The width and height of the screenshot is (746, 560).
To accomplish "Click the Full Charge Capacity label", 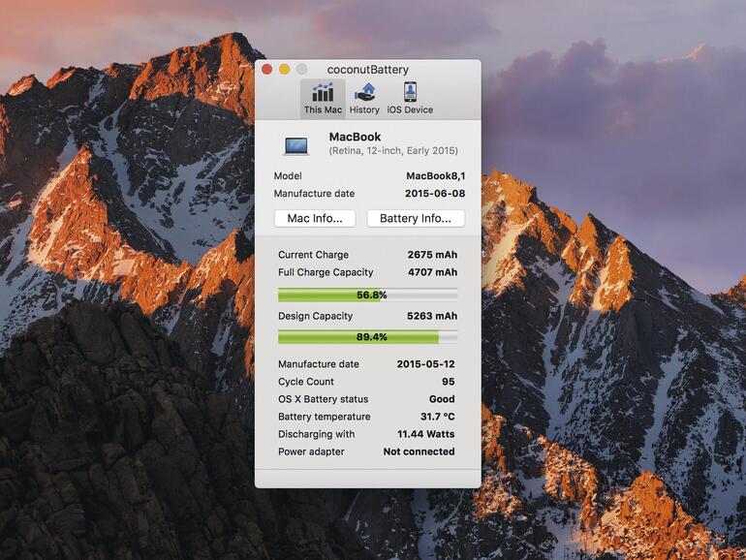I will coord(326,272).
